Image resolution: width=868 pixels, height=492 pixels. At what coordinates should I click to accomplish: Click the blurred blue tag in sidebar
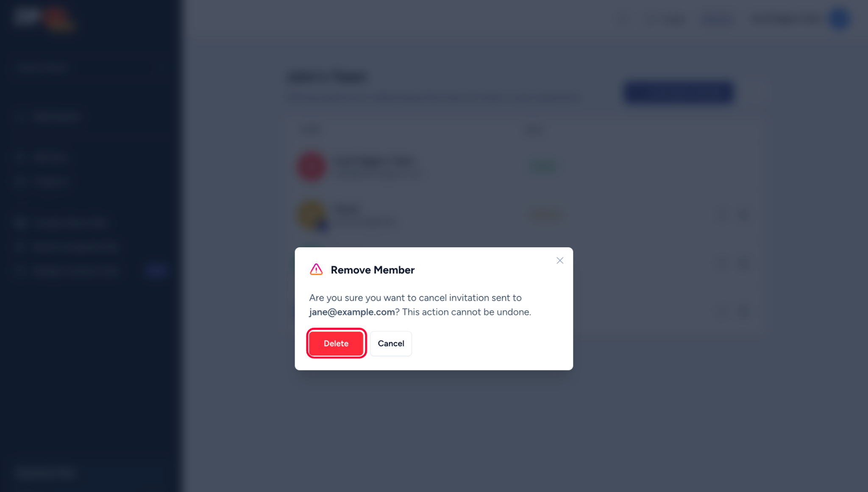(x=156, y=271)
